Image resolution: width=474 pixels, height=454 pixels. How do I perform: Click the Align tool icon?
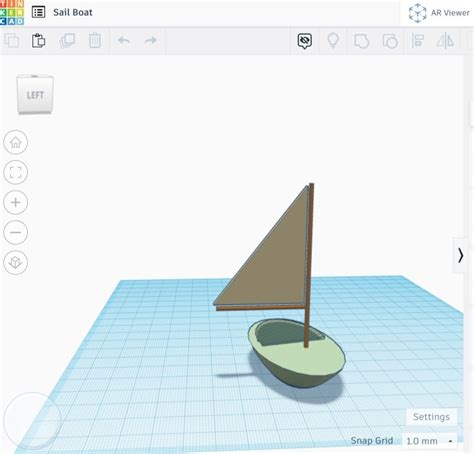417,41
